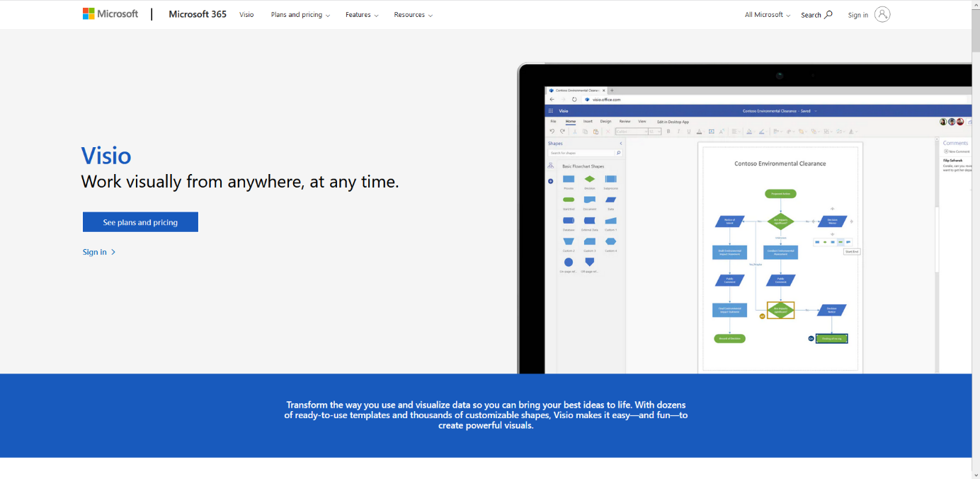980x479 pixels.
Task: Select the Visio link in the navigation bar
Action: pyautogui.click(x=246, y=15)
